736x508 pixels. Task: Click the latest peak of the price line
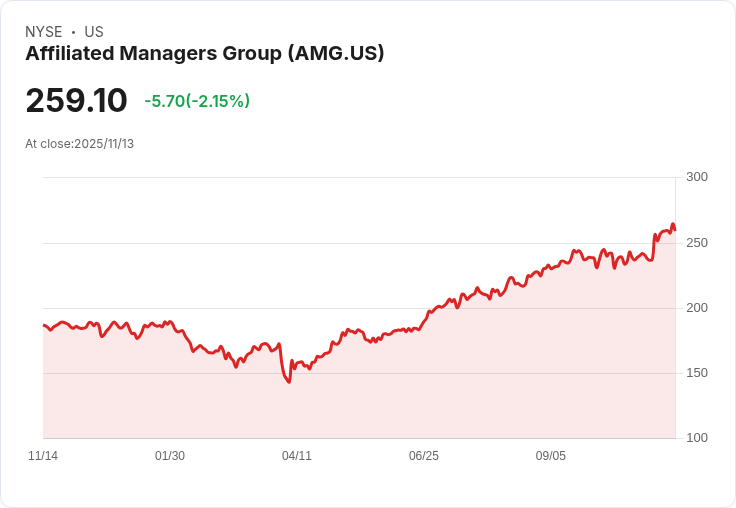point(673,224)
